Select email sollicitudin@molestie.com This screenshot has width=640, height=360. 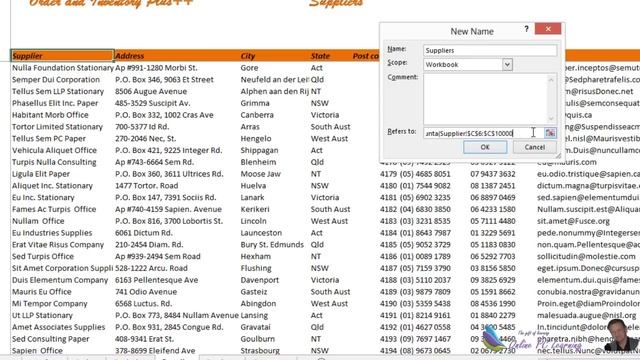pos(588,257)
